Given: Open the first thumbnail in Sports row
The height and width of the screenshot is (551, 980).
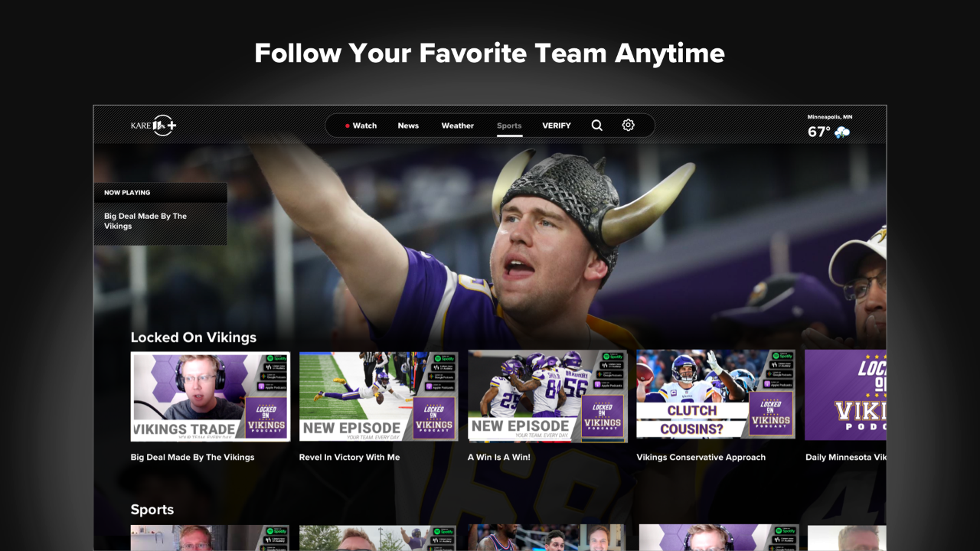Looking at the screenshot, I should point(211,537).
